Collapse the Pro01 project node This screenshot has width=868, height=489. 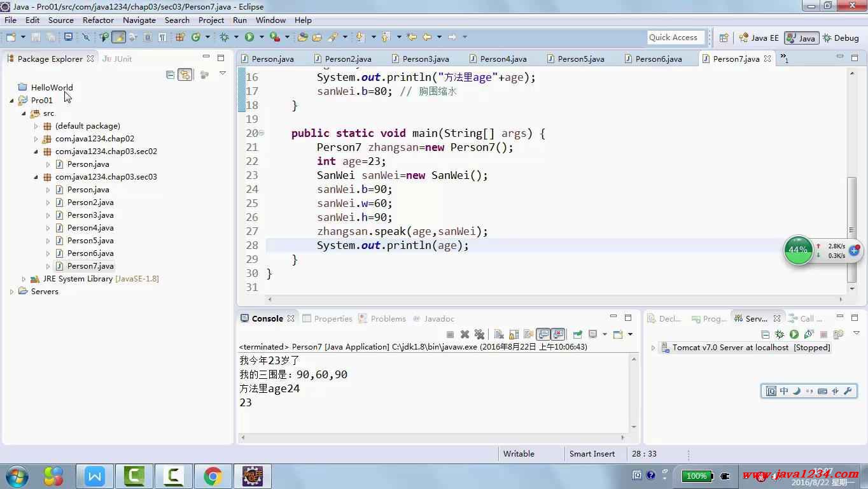tap(11, 101)
